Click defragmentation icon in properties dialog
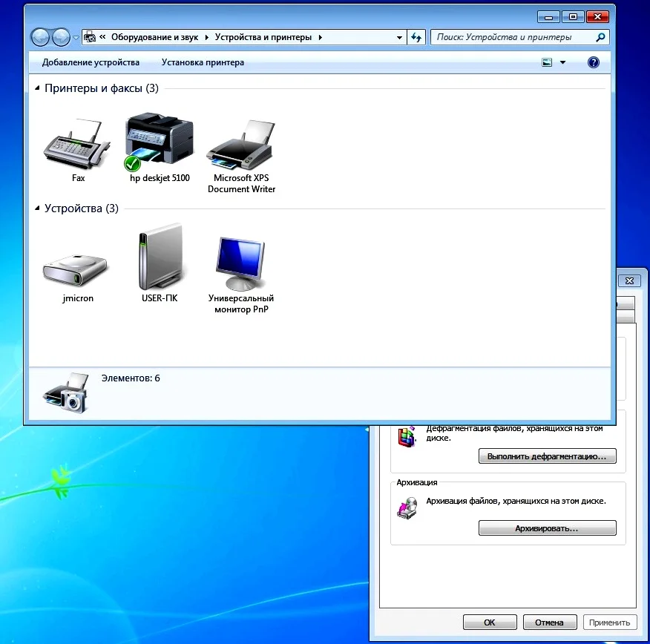The width and height of the screenshot is (650, 644). click(x=407, y=437)
